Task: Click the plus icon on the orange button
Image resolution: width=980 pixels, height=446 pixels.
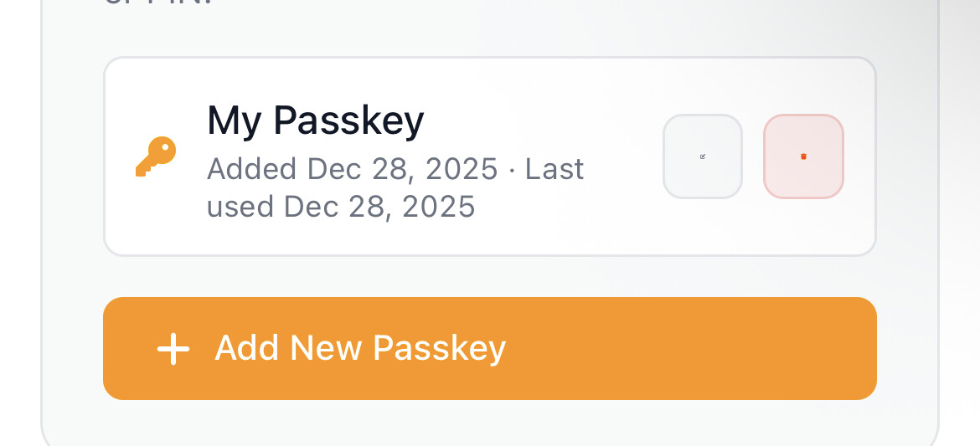Action: (x=173, y=349)
